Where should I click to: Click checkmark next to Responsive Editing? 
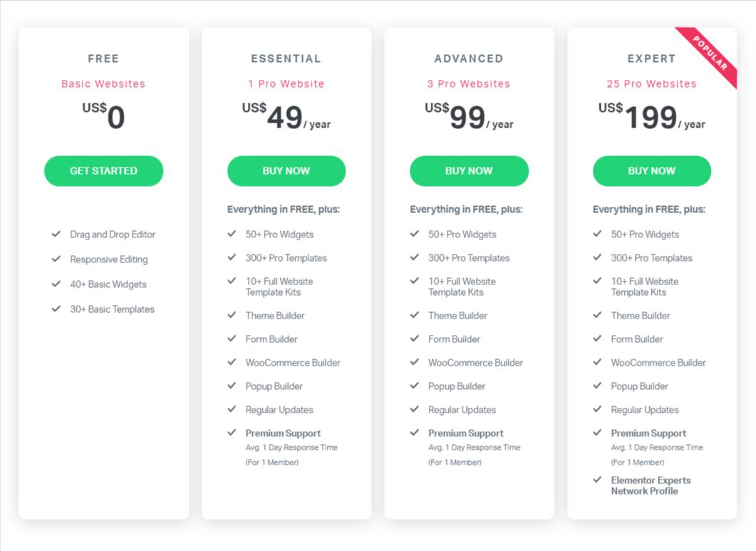[56, 259]
